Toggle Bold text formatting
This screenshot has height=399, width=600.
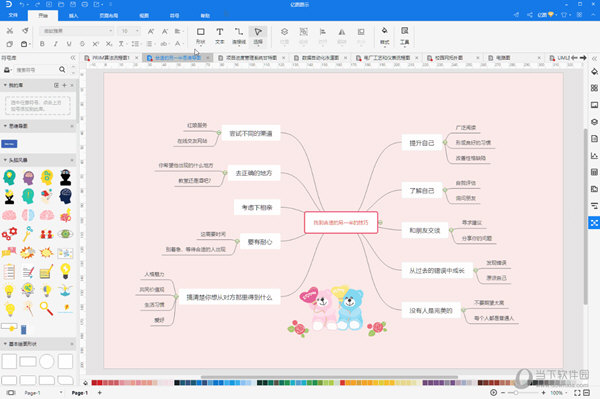pos(42,44)
